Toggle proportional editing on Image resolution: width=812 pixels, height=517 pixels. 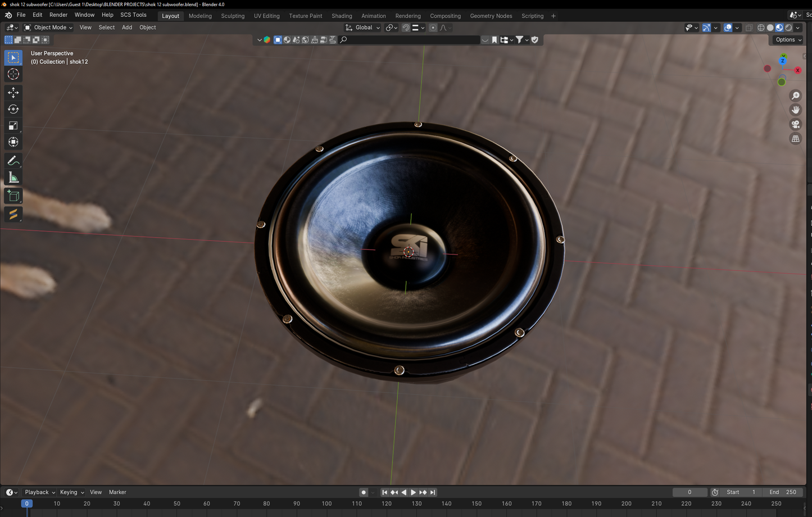(433, 28)
